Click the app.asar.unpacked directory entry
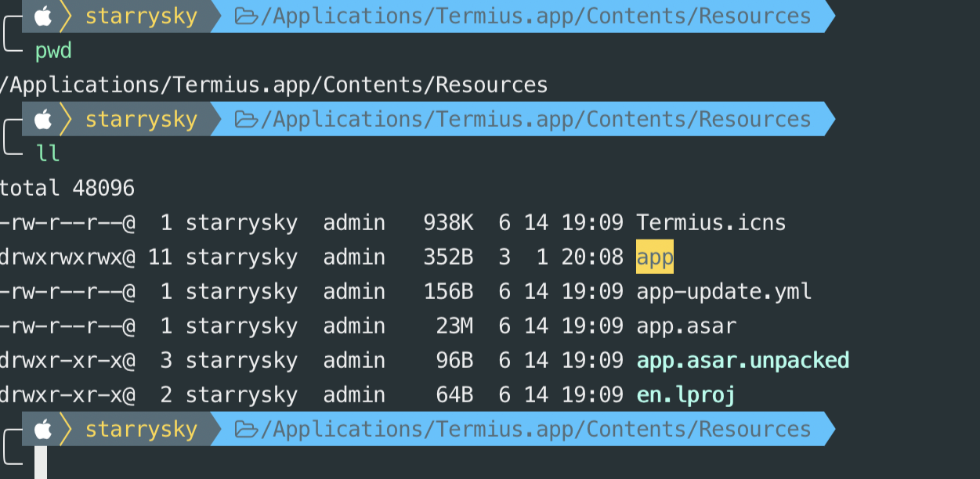This screenshot has width=980, height=479. pyautogui.click(x=743, y=361)
